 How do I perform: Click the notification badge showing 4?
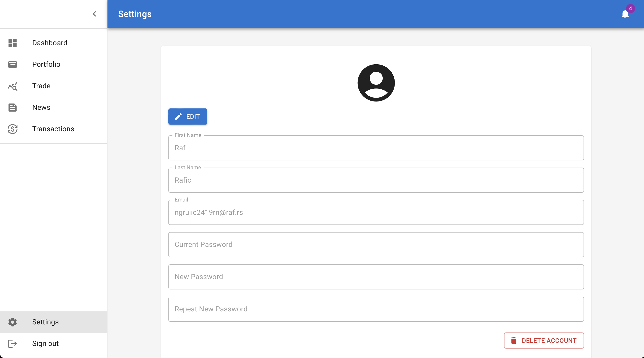coord(631,9)
